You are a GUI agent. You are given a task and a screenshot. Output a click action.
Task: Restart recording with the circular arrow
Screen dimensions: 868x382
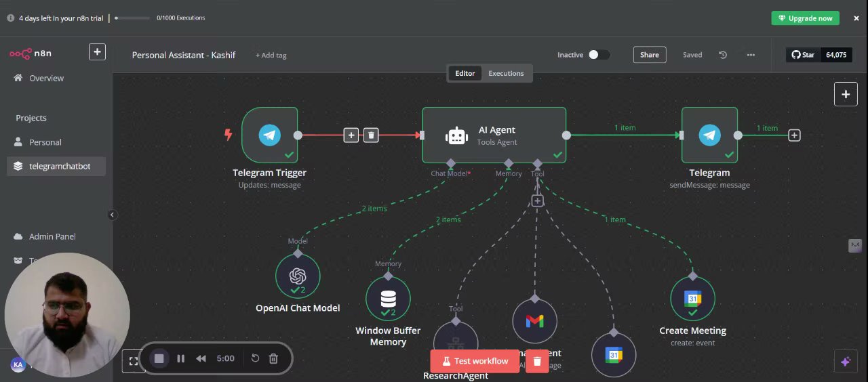255,358
